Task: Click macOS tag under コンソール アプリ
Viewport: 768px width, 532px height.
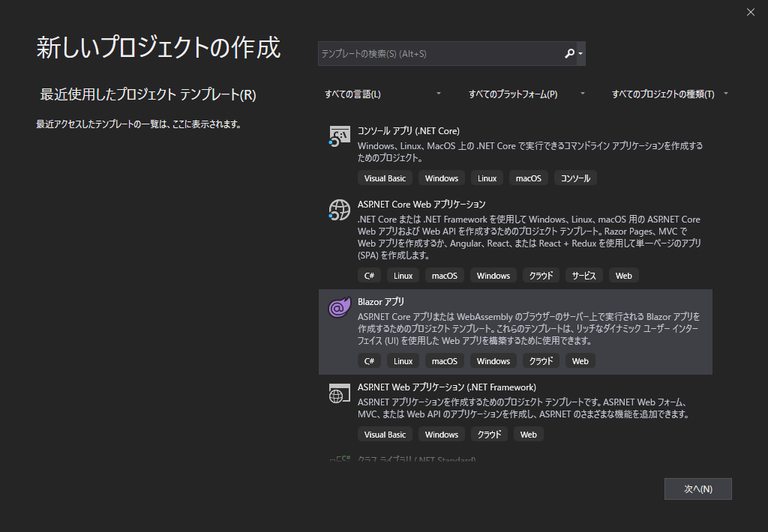Action: pyautogui.click(x=529, y=178)
